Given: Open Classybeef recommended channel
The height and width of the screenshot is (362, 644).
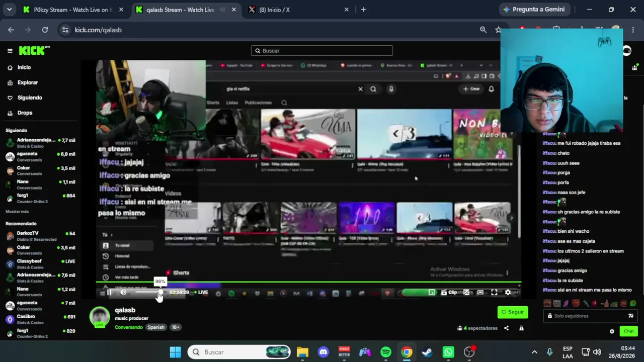Looking at the screenshot, I should (x=40, y=263).
